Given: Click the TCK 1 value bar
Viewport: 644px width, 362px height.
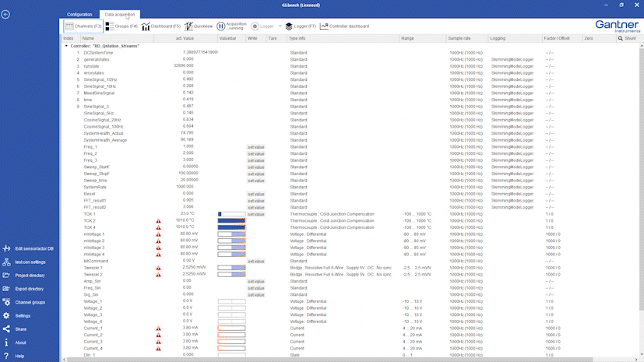Looking at the screenshot, I should tap(231, 214).
